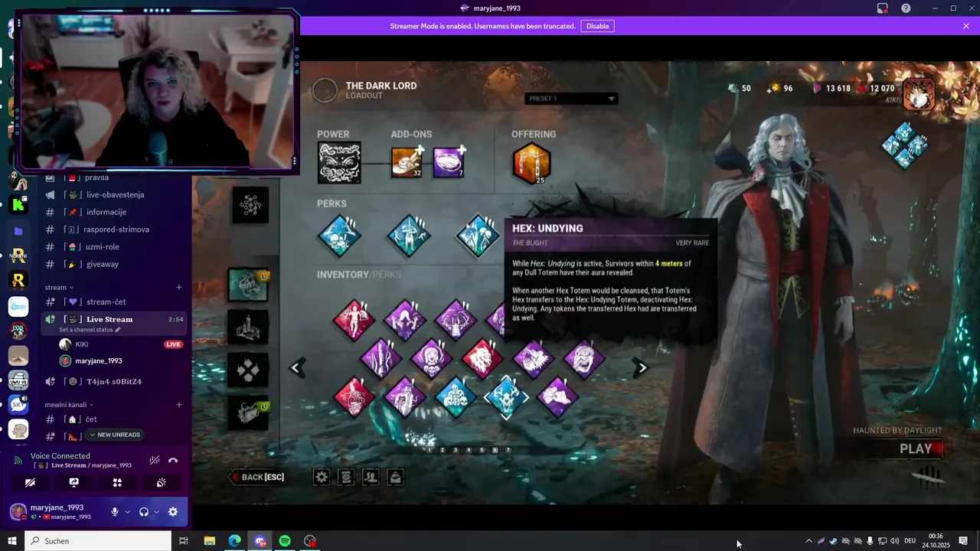Open the character customization sidebar tab
980x551 pixels.
(248, 328)
